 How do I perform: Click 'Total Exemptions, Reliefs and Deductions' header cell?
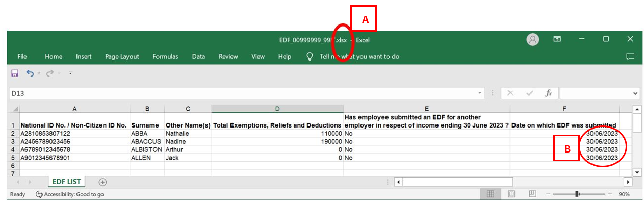(x=277, y=121)
